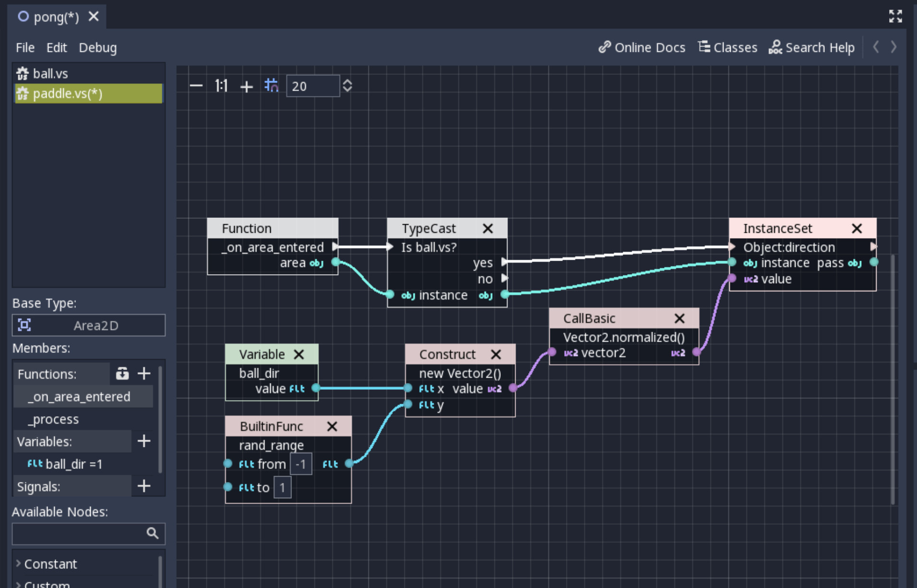The image size is (917, 588).
Task: Click the node search magnifier icon
Action: (152, 533)
